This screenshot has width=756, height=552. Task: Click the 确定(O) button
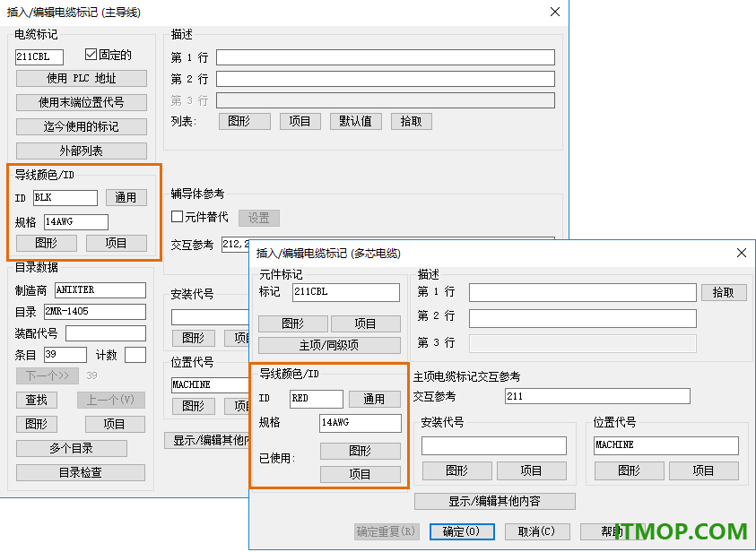tap(462, 531)
